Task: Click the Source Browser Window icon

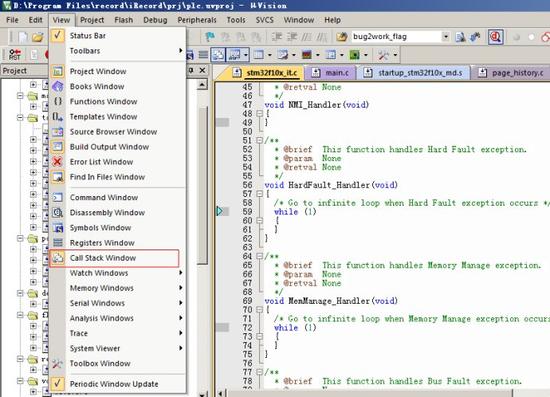Action: [x=58, y=132]
